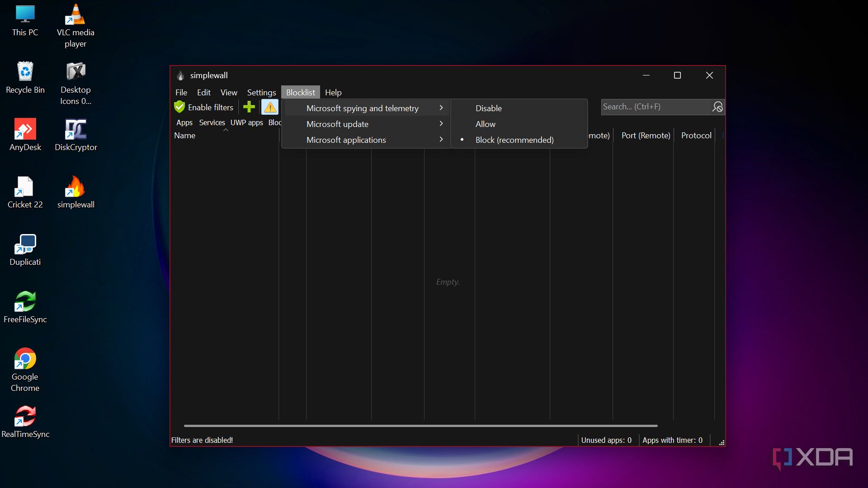
Task: Click the horizontal scrollbar at bottom
Action: coord(420,426)
